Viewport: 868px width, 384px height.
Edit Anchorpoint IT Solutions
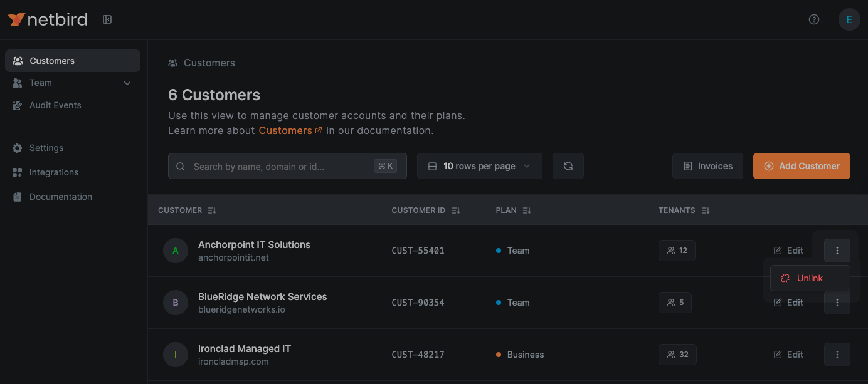tap(788, 251)
